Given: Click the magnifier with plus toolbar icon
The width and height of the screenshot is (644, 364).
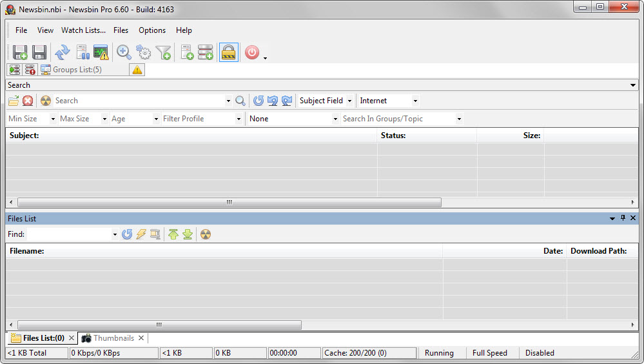Looking at the screenshot, I should coord(124,53).
